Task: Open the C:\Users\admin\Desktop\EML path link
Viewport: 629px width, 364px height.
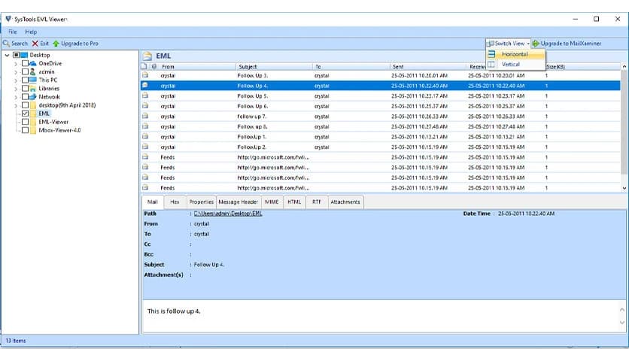Action: [228, 214]
